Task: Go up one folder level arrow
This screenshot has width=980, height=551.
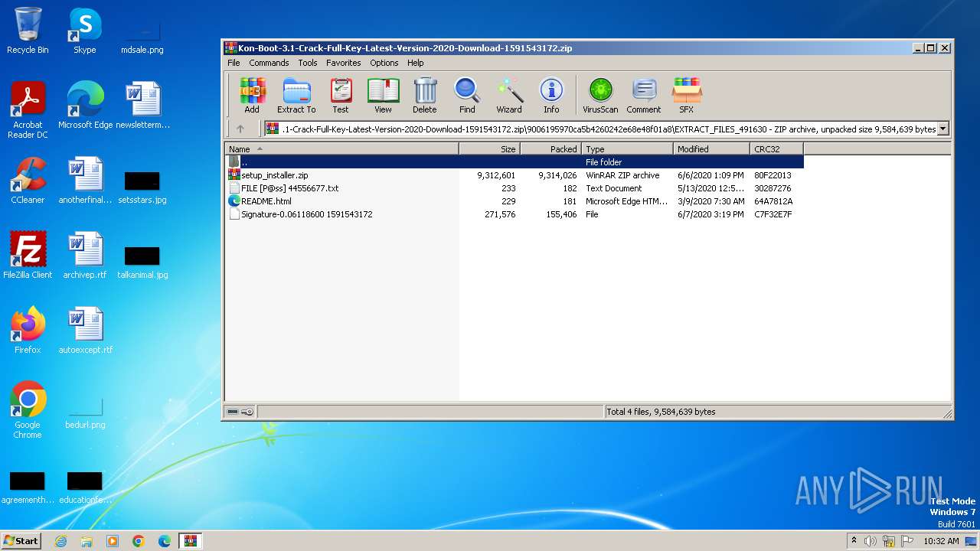Action: [240, 129]
